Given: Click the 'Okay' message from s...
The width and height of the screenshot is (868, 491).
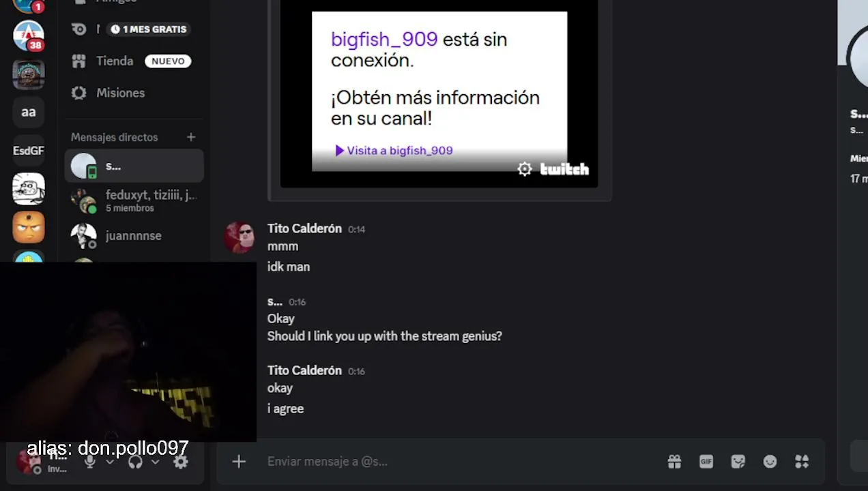Looking at the screenshot, I should pyautogui.click(x=281, y=318).
